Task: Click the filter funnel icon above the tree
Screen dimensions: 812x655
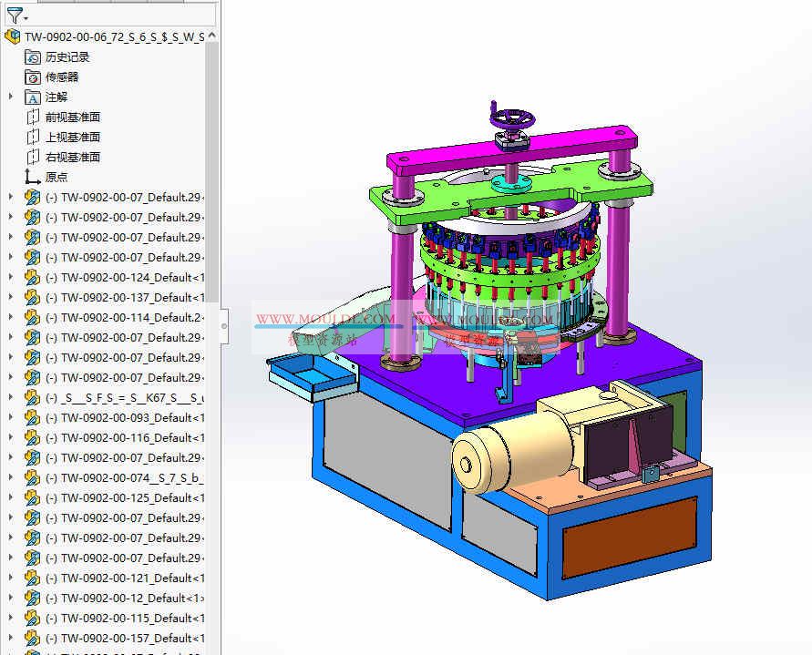Action: (16, 15)
